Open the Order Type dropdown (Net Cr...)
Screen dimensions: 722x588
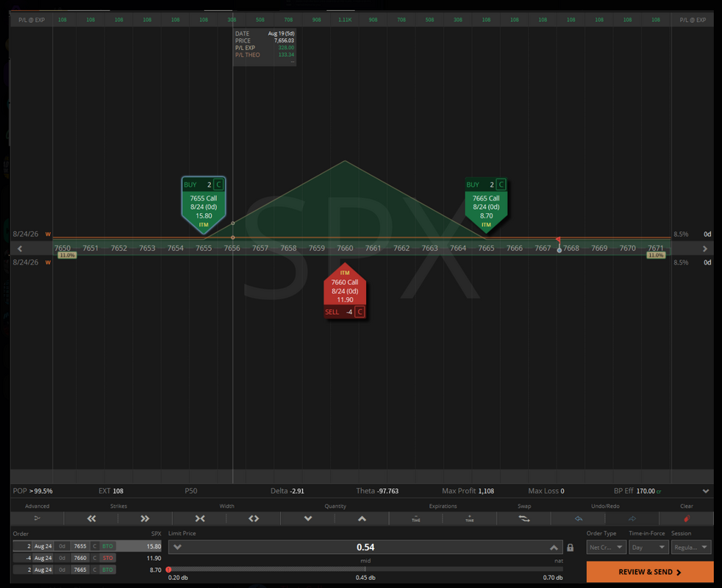(x=606, y=548)
